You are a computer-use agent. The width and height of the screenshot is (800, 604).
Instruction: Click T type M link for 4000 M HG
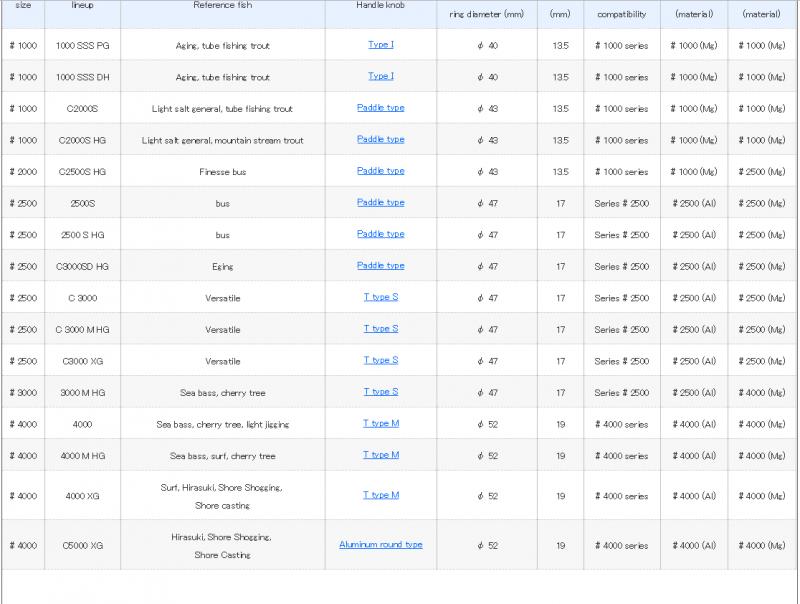pyautogui.click(x=380, y=455)
